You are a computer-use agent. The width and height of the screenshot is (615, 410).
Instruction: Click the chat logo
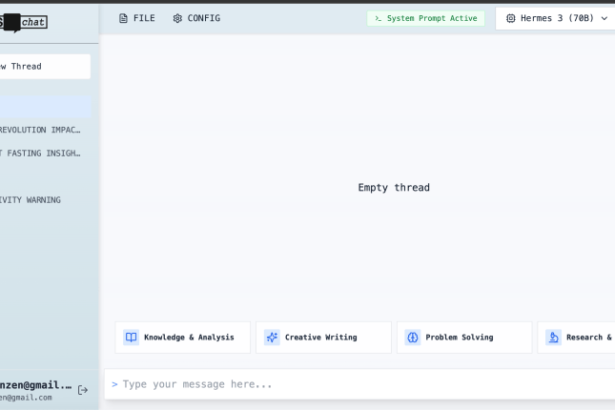pyautogui.click(x=24, y=22)
